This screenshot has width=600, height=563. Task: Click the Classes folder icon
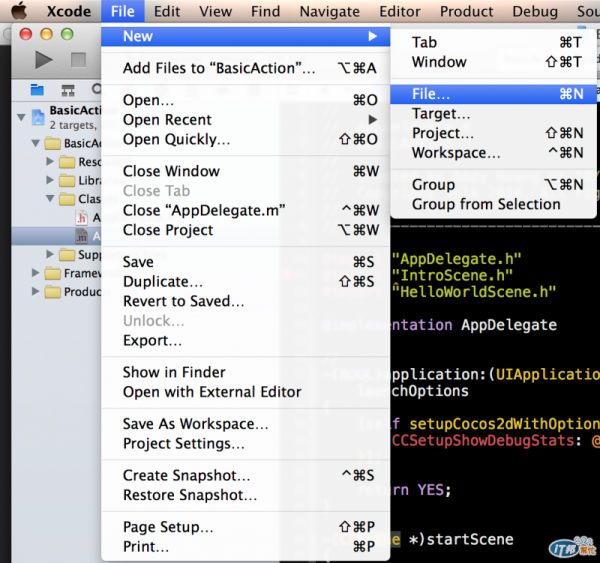coord(67,199)
